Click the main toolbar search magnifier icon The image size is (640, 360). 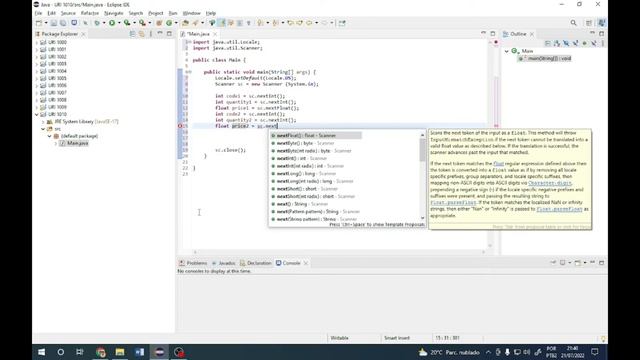(573, 23)
